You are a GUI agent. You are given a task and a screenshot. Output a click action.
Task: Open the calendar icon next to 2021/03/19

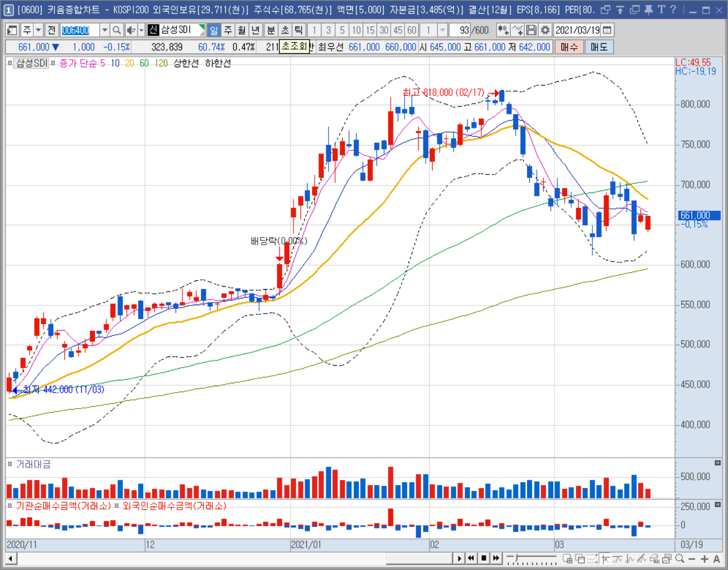click(608, 30)
